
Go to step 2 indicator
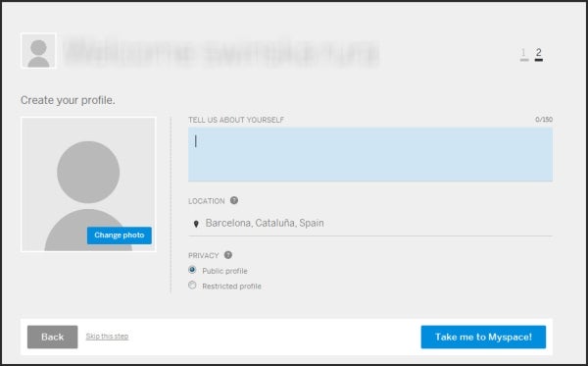[x=538, y=54]
